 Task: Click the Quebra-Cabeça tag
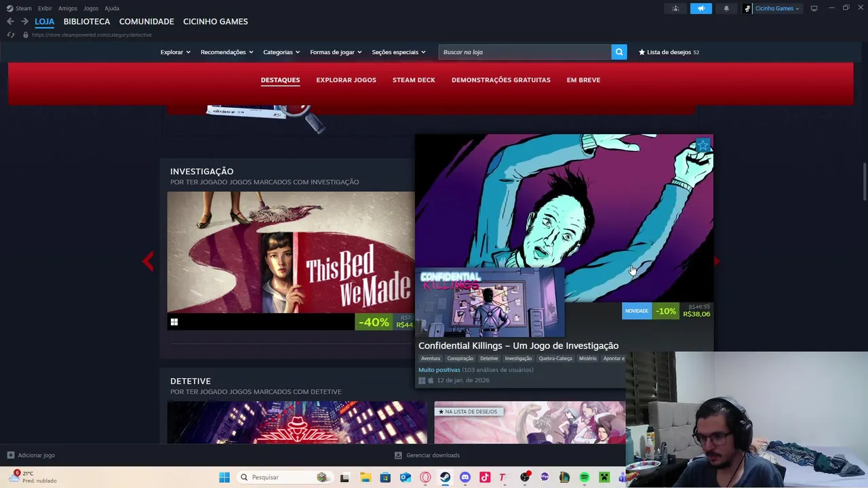click(555, 359)
